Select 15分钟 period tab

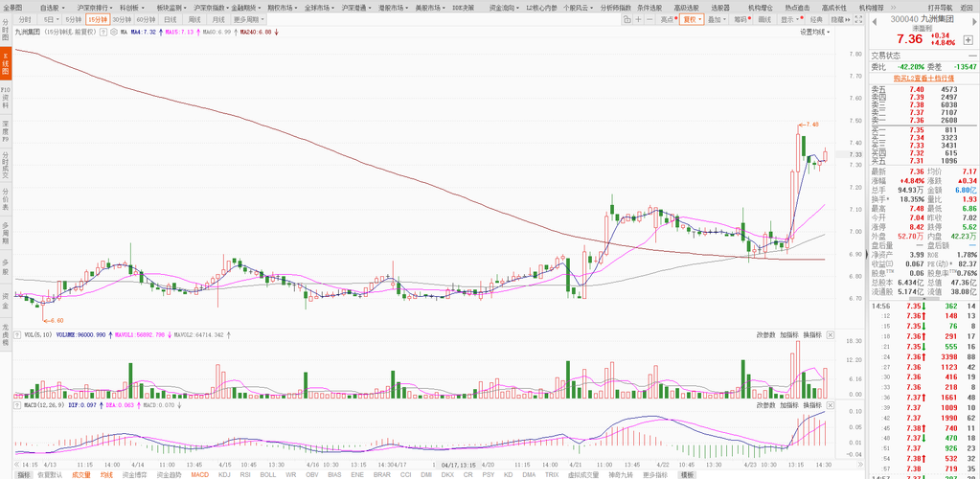[x=98, y=19]
